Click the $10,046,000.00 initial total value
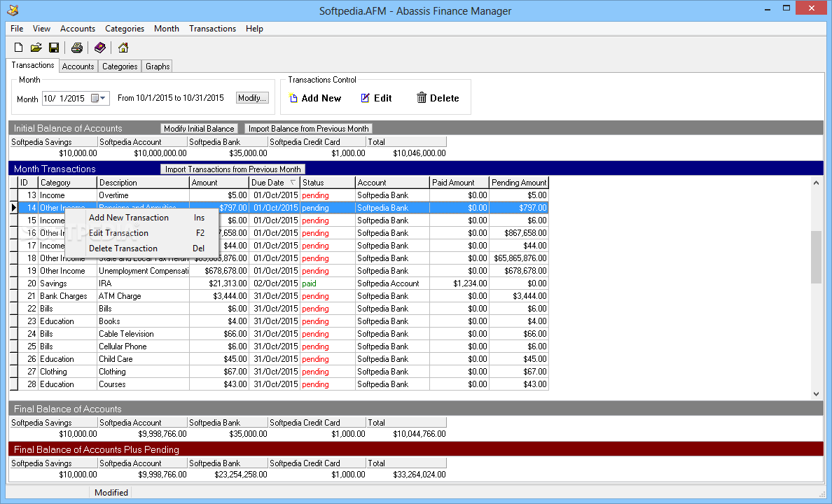This screenshot has width=832, height=504. (420, 153)
